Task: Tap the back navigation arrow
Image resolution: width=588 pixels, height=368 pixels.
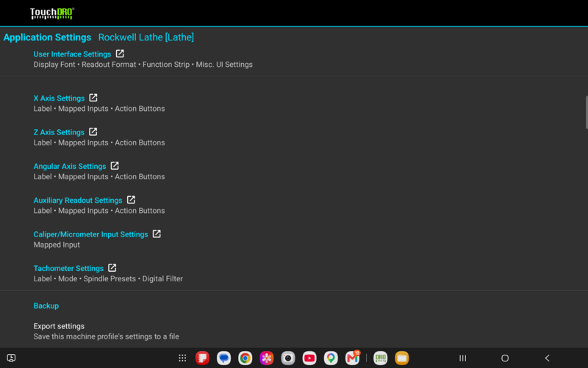Action: coord(547,358)
